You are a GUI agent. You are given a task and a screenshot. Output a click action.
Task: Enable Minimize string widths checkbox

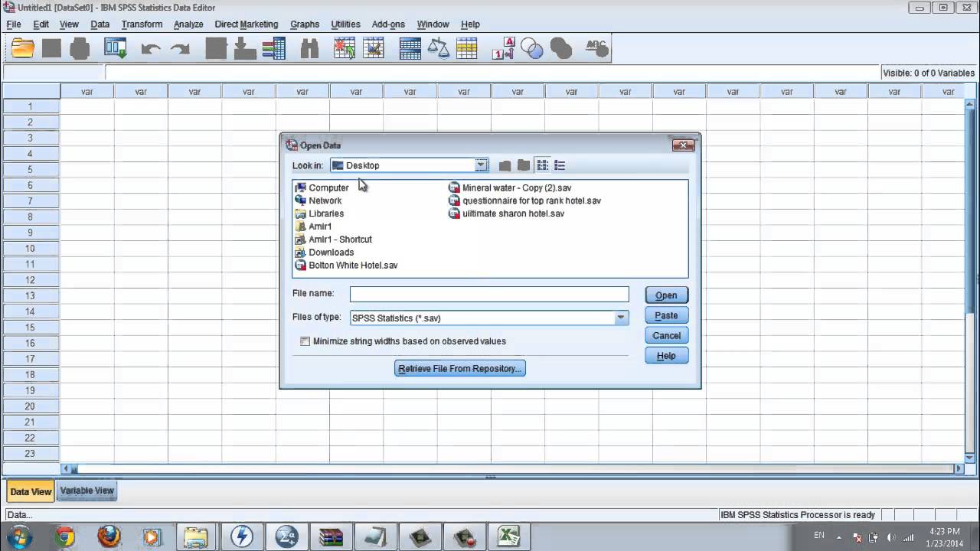(x=305, y=341)
